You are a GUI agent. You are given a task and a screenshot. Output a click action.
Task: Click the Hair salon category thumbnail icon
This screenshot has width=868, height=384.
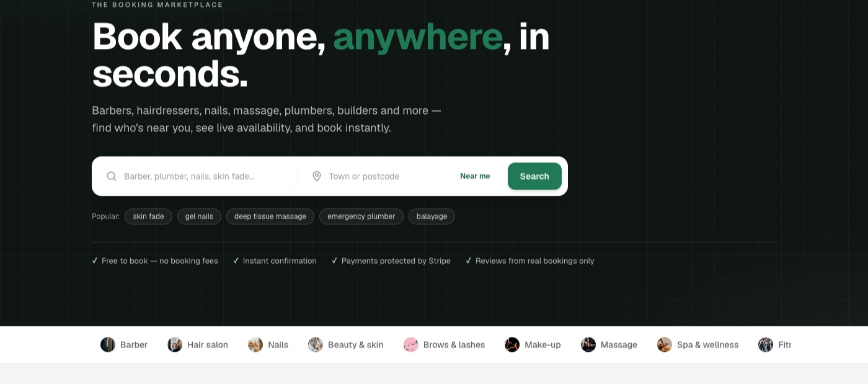pos(175,344)
